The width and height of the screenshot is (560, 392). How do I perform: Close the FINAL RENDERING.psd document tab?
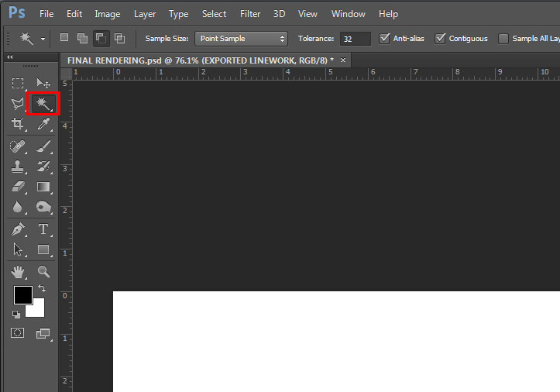(343, 60)
